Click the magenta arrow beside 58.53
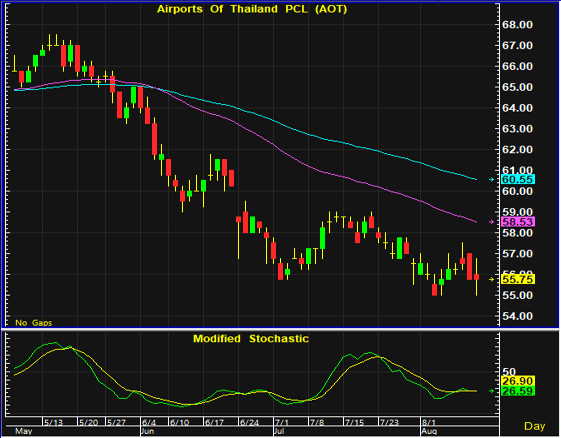This screenshot has width=561, height=438. (x=492, y=222)
